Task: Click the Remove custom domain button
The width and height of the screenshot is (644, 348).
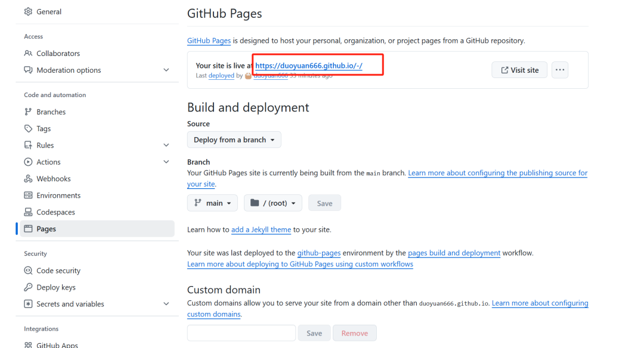Action: [354, 333]
